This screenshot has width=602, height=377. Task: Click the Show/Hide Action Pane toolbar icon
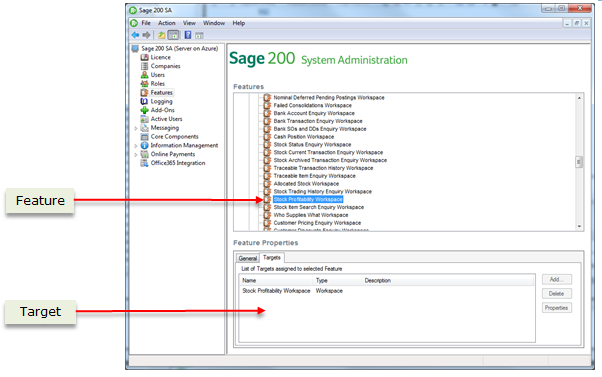(x=199, y=36)
